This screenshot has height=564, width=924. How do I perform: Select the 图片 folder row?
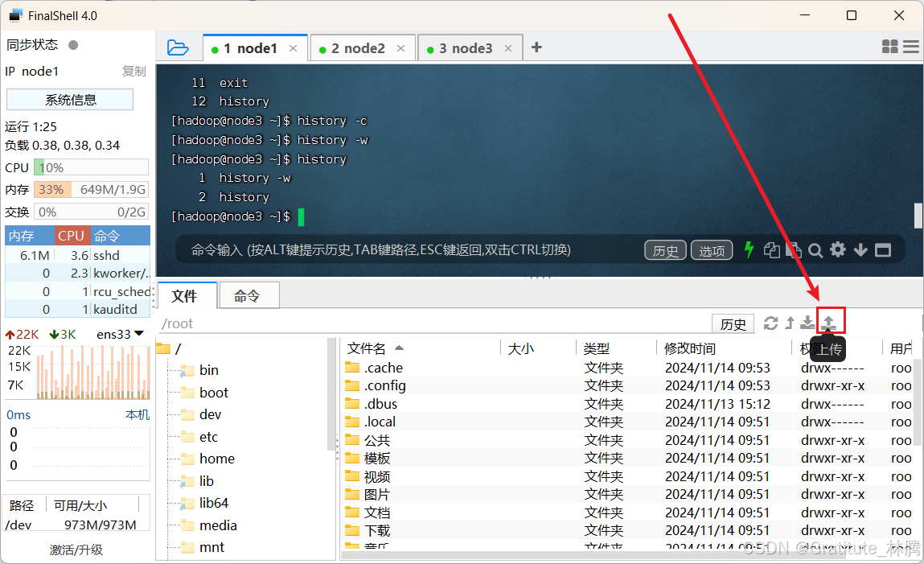[x=627, y=495]
